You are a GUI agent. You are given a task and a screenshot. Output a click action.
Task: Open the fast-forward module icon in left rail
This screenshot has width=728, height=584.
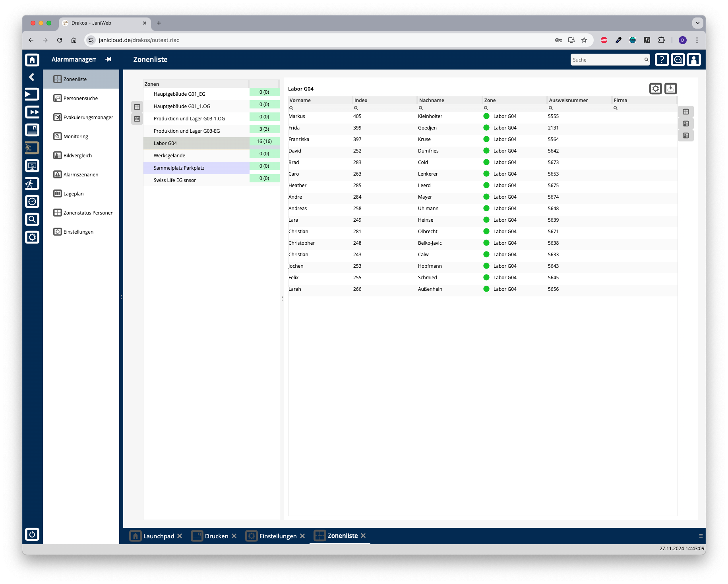point(32,112)
